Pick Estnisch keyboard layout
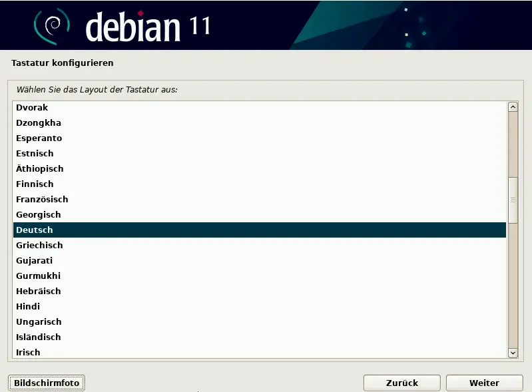 pos(35,154)
